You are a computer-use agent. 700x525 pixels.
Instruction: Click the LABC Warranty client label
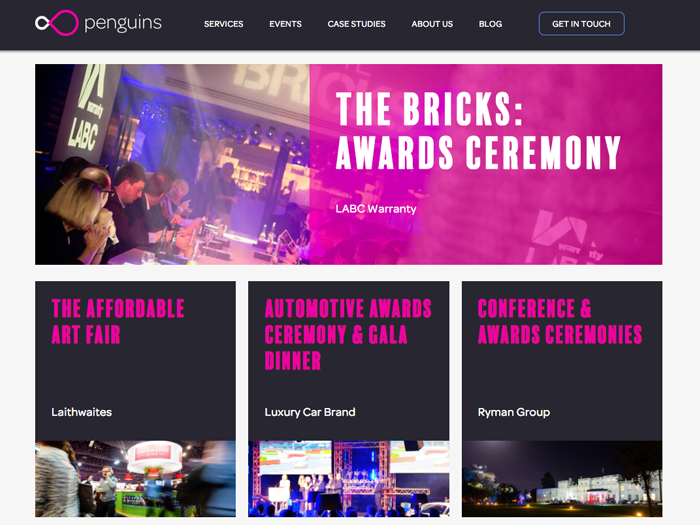pyautogui.click(x=376, y=208)
